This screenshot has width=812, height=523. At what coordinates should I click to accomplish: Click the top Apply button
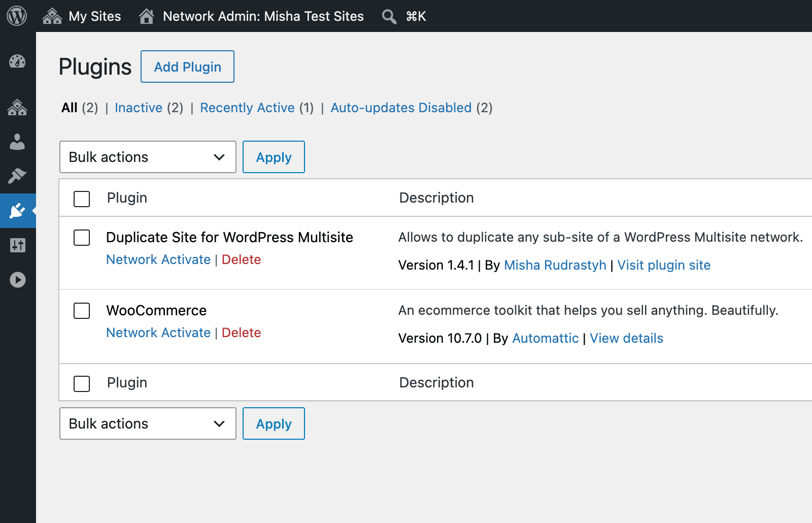click(274, 157)
